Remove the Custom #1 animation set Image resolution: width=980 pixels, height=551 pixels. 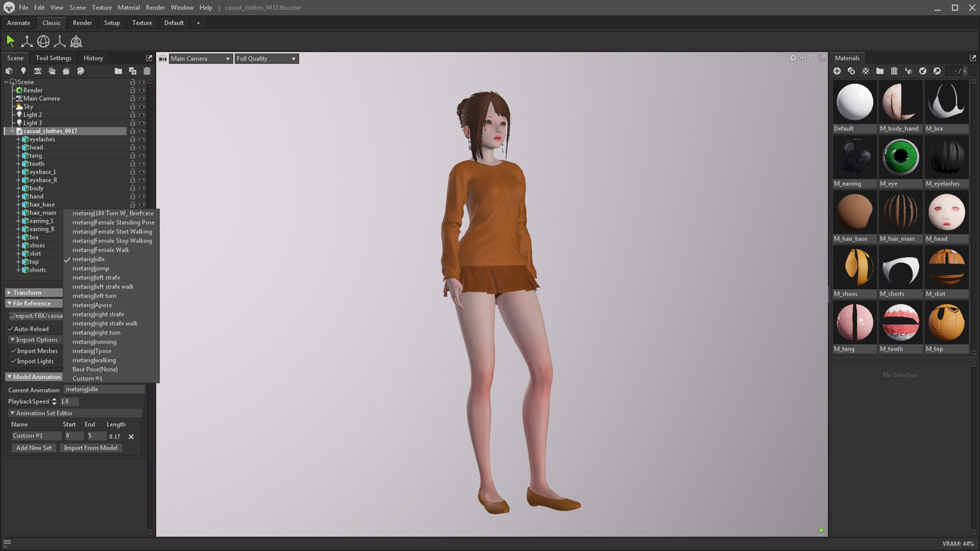click(131, 437)
